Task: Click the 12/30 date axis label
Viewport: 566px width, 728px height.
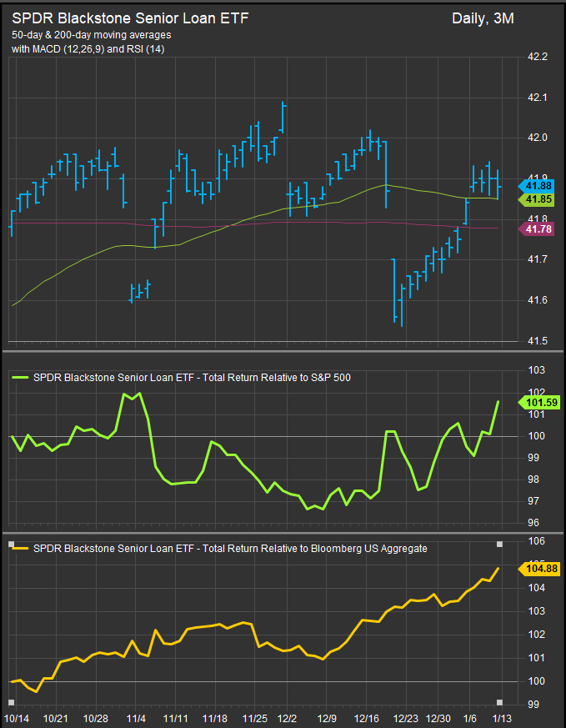Action: coord(439,718)
